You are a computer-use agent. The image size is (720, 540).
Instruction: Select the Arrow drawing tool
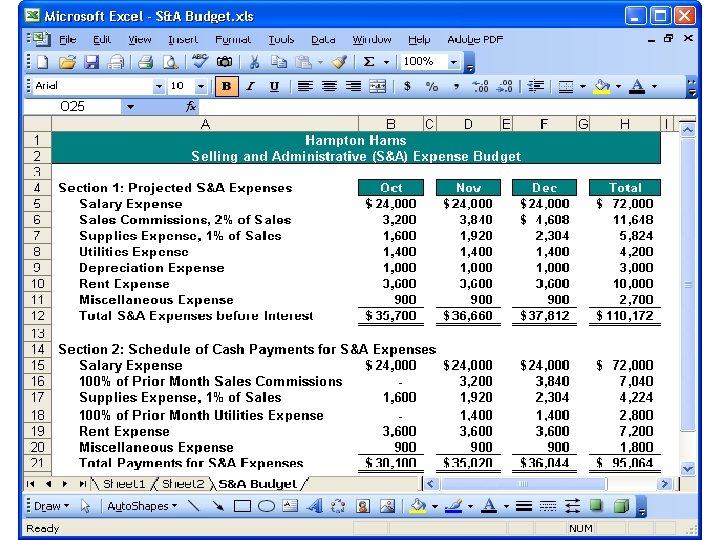(218, 506)
